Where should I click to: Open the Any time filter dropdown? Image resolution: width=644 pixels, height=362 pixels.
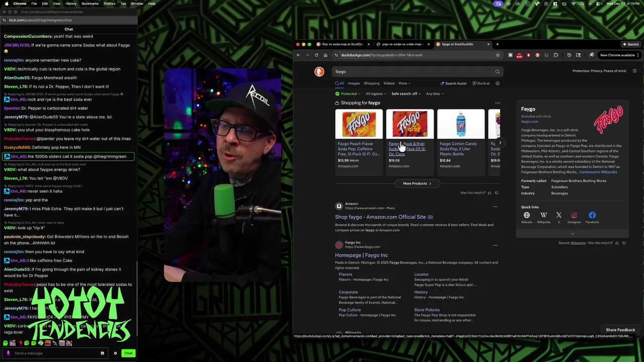tap(435, 94)
